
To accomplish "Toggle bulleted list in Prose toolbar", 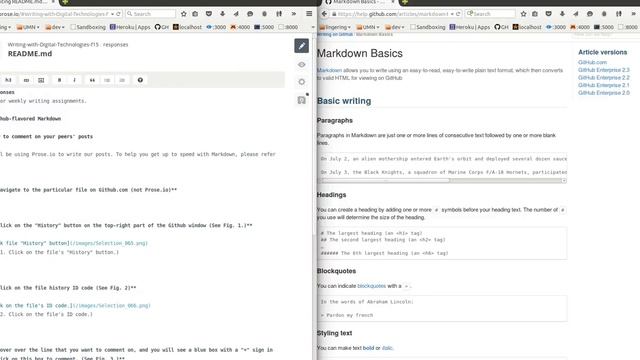I will point(107,80).
